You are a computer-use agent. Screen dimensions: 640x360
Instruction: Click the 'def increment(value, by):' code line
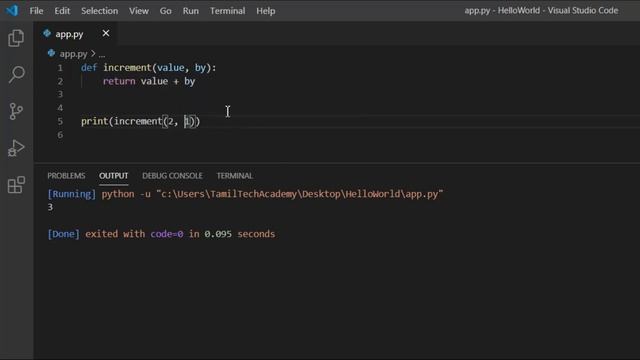(x=149, y=68)
